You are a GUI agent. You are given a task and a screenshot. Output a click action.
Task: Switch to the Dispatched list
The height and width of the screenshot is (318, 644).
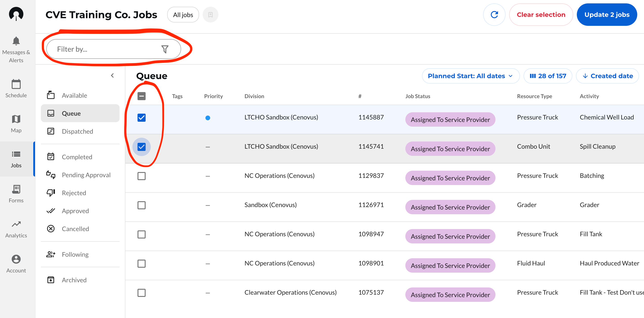[77, 131]
